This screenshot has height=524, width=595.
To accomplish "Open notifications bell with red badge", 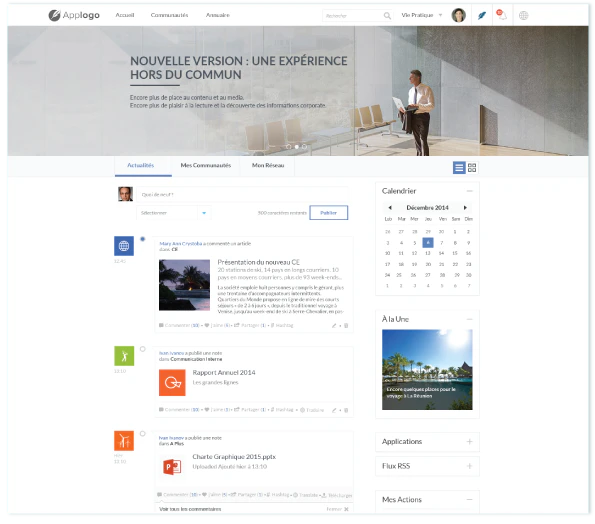I will tap(502, 15).
